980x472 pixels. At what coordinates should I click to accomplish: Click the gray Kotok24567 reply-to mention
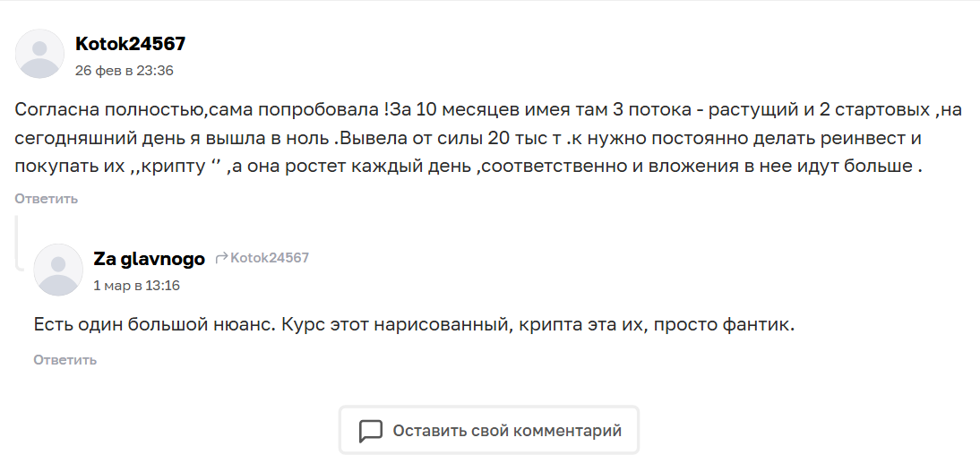(x=270, y=258)
